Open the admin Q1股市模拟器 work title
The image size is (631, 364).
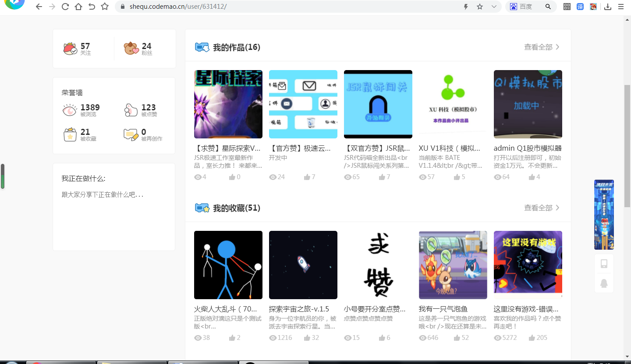[x=528, y=148]
